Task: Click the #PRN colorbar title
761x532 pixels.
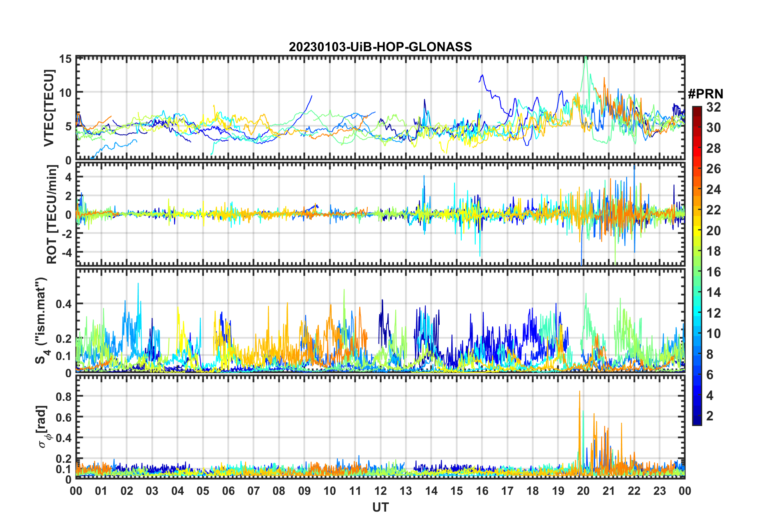Action: (x=705, y=94)
